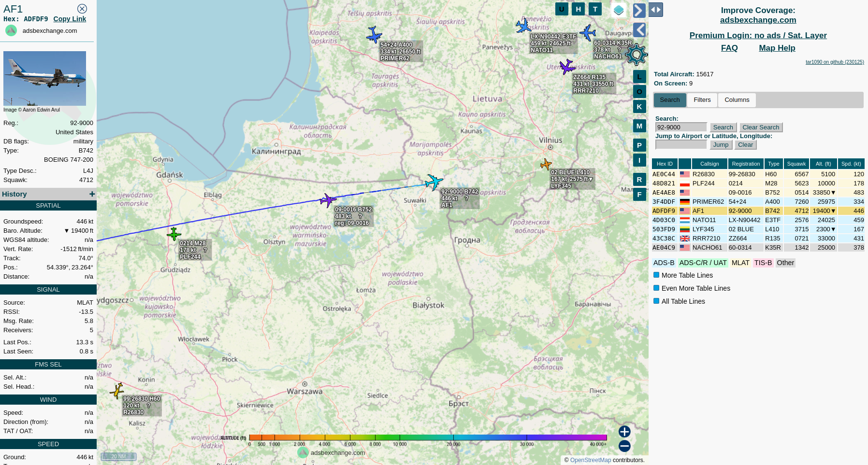Expand the History section plus icon
Image resolution: width=868 pixels, height=465 pixels.
(92, 194)
